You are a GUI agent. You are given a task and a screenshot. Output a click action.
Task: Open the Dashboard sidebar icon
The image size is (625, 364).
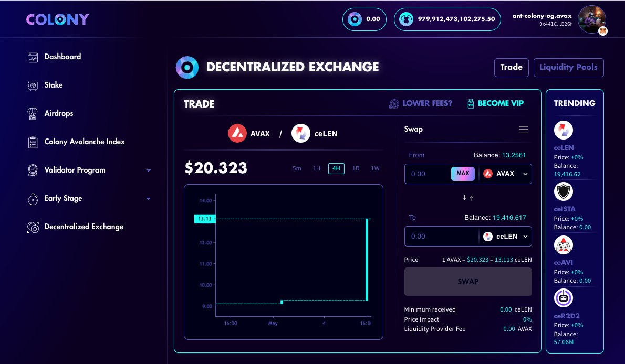pos(33,57)
